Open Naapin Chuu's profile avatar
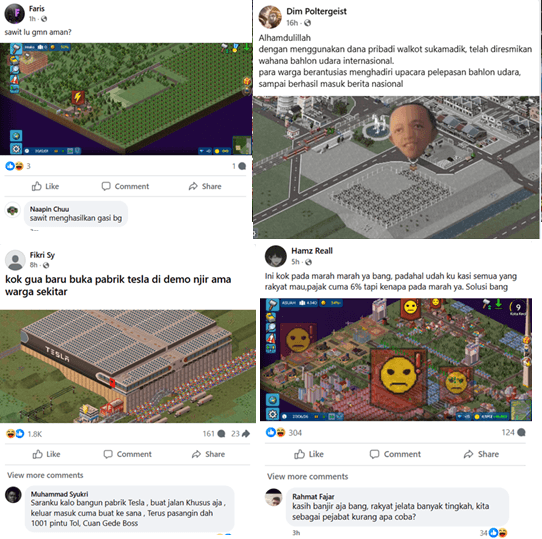This screenshot has width=542, height=539. [x=13, y=210]
